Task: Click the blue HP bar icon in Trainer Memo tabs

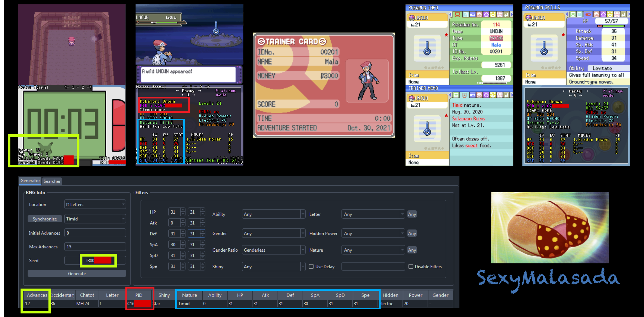Action: [473, 95]
